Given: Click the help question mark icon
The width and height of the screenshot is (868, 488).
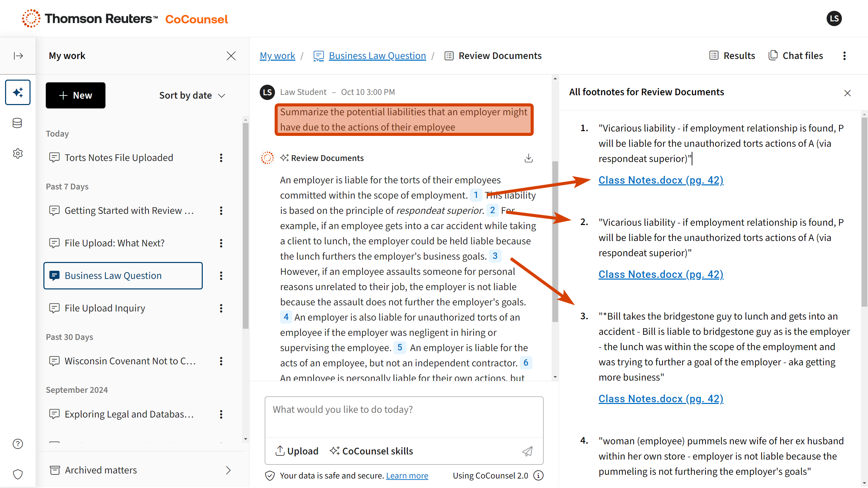Looking at the screenshot, I should [x=18, y=444].
